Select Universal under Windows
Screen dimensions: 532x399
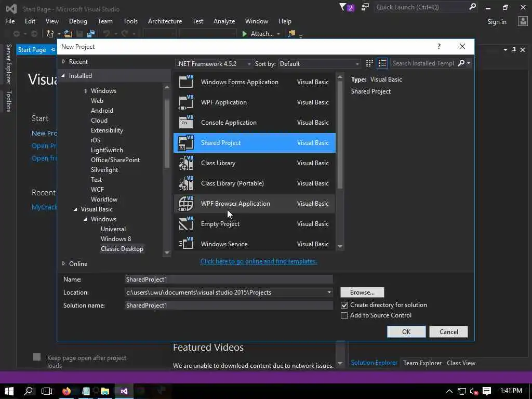click(113, 229)
